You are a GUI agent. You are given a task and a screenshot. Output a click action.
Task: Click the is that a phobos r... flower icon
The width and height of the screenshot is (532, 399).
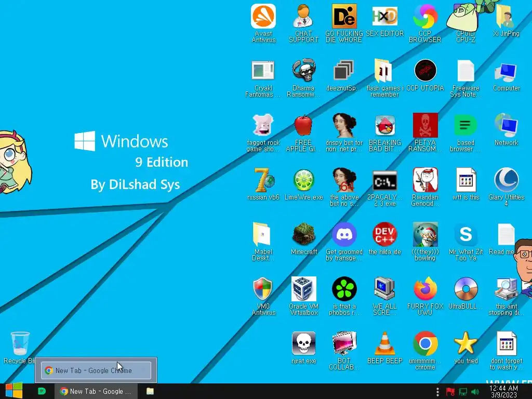coord(344,289)
